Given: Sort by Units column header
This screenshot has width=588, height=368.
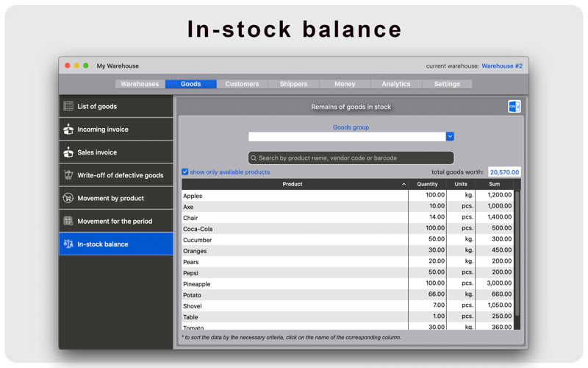Looking at the screenshot, I should click(x=461, y=184).
